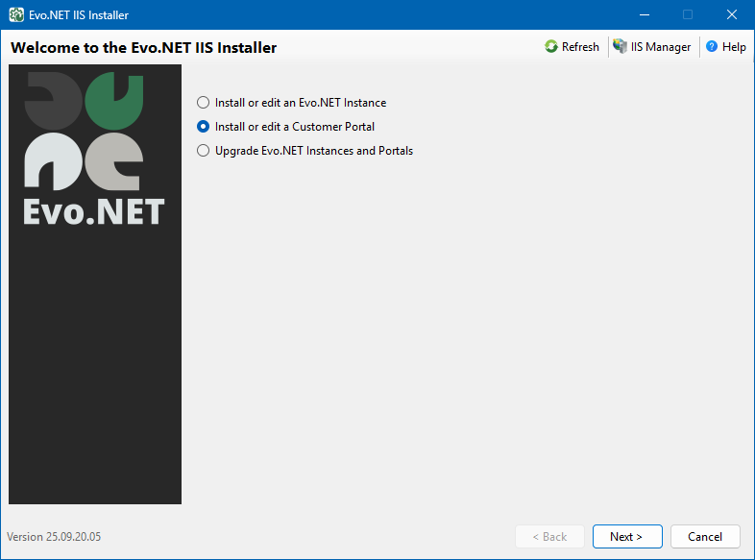755x560 pixels.
Task: Click the blue Help question mark icon
Action: point(712,47)
